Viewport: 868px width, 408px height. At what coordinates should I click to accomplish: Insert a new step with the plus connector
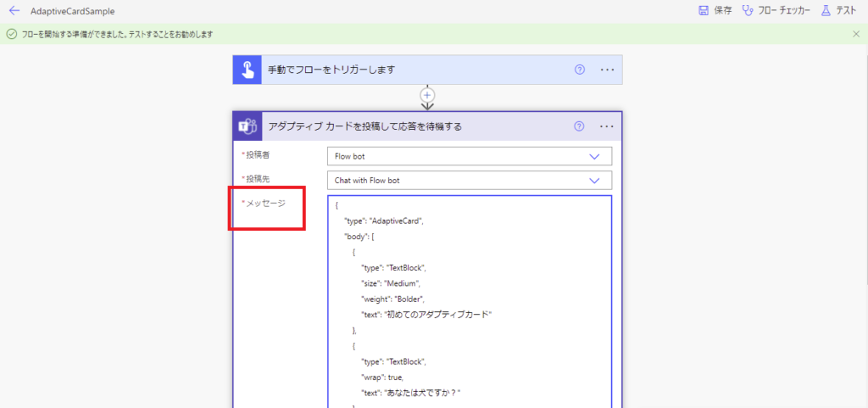[427, 94]
